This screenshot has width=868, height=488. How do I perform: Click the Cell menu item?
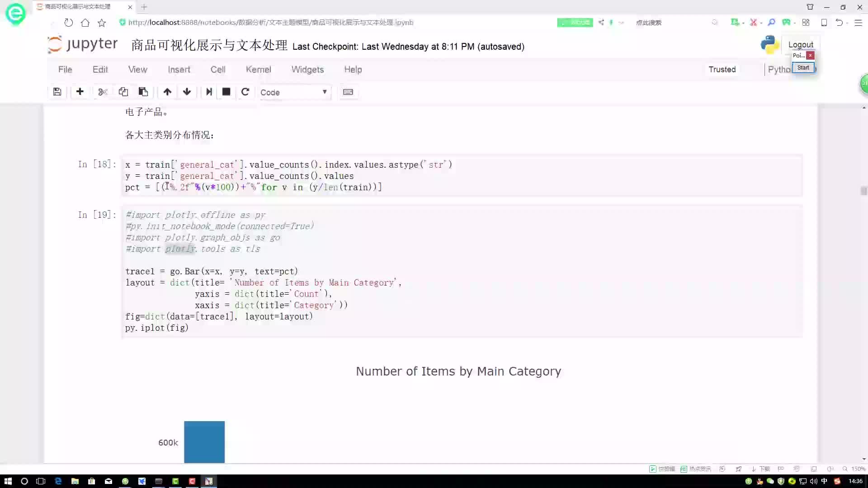click(x=217, y=69)
